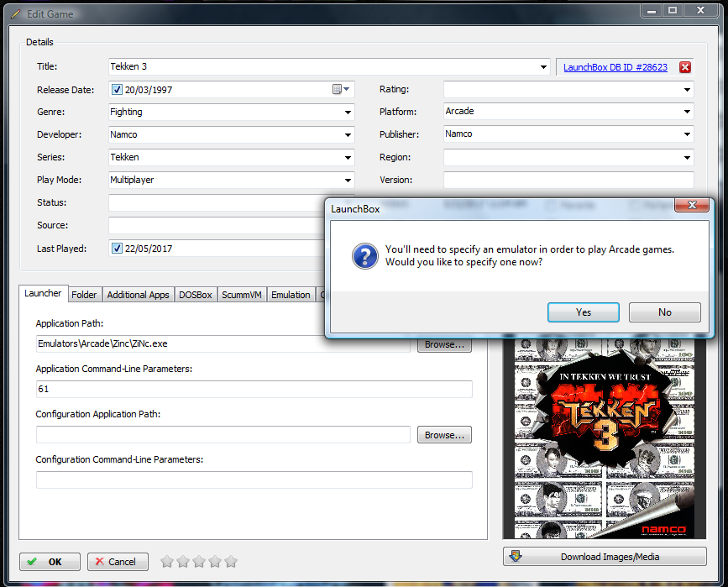Switch to the Launcher tab

point(43,294)
